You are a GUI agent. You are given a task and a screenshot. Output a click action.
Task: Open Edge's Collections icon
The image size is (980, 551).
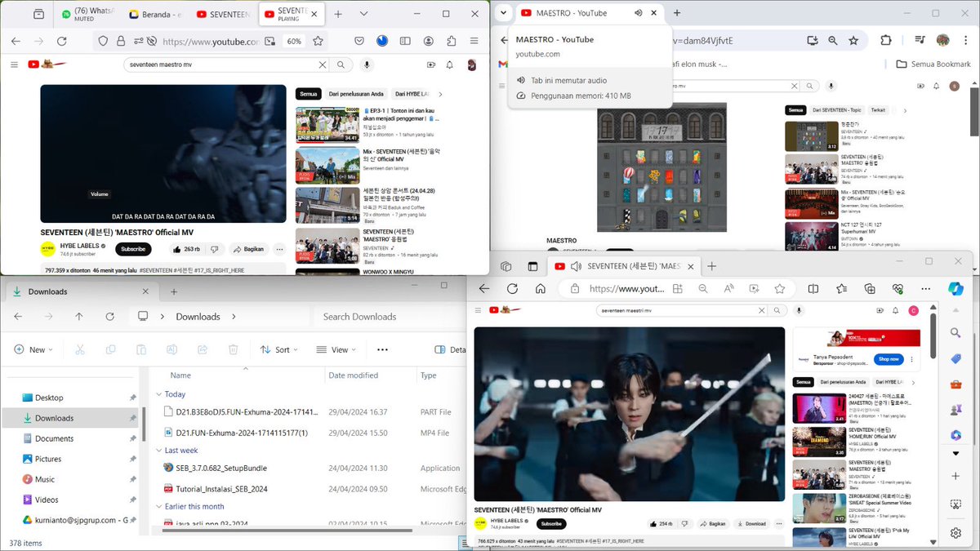870,288
